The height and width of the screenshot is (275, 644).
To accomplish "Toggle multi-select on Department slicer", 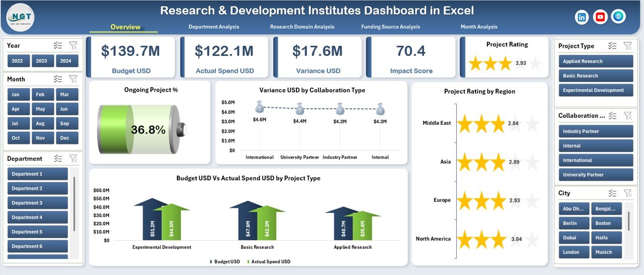I will click(58, 158).
